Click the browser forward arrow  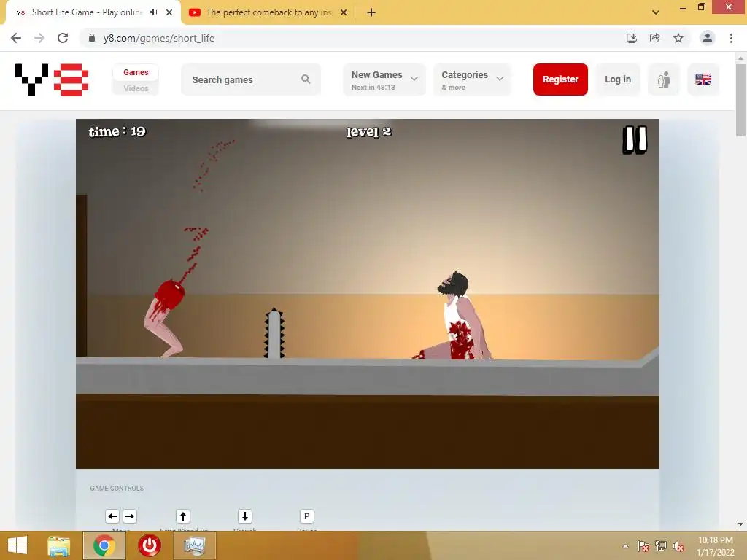click(39, 38)
